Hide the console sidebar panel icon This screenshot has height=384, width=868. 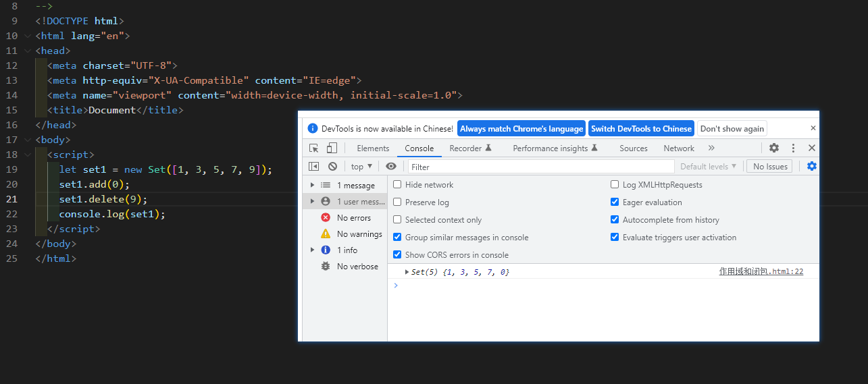click(314, 167)
